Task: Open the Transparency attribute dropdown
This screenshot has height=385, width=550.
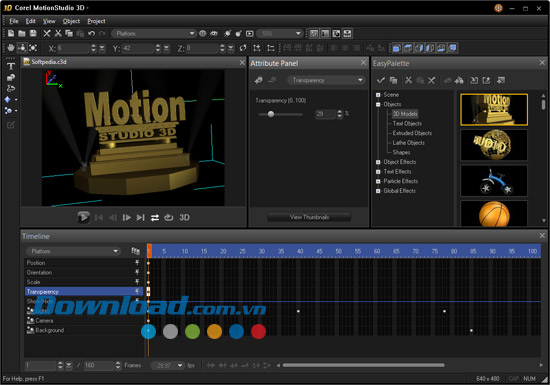Action: (326, 80)
